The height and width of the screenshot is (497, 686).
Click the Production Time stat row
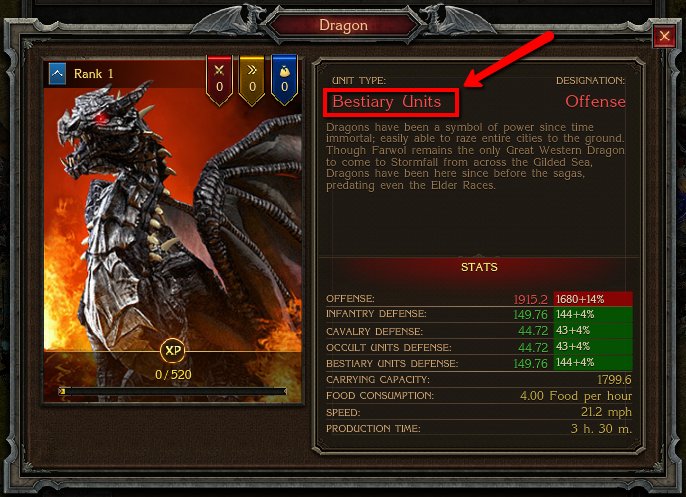479,428
